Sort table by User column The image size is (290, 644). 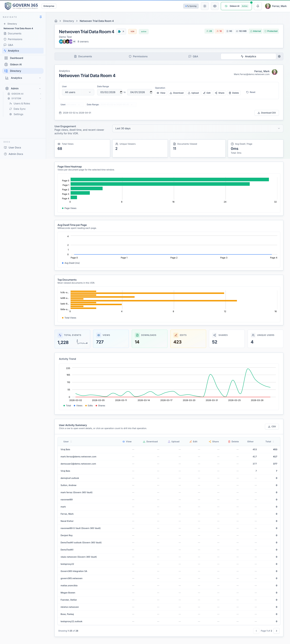point(68,442)
